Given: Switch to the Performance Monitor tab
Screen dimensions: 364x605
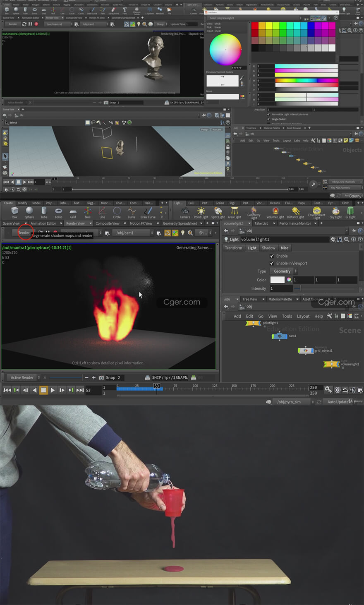Looking at the screenshot, I should pyautogui.click(x=295, y=223).
